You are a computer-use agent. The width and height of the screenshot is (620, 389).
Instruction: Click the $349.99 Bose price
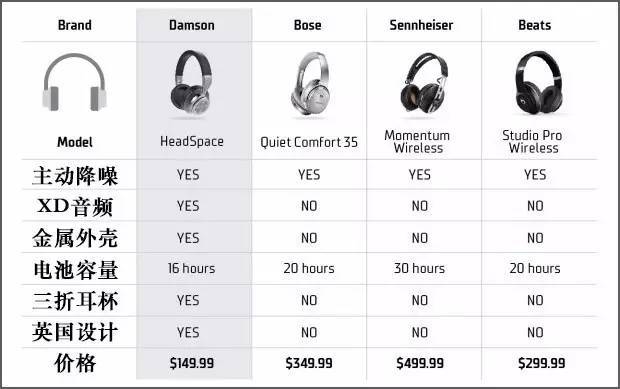[309, 363]
